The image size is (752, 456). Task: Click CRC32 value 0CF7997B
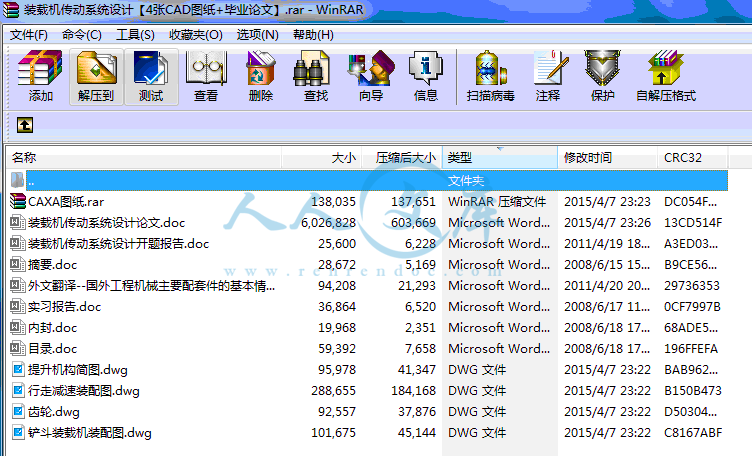[692, 306]
